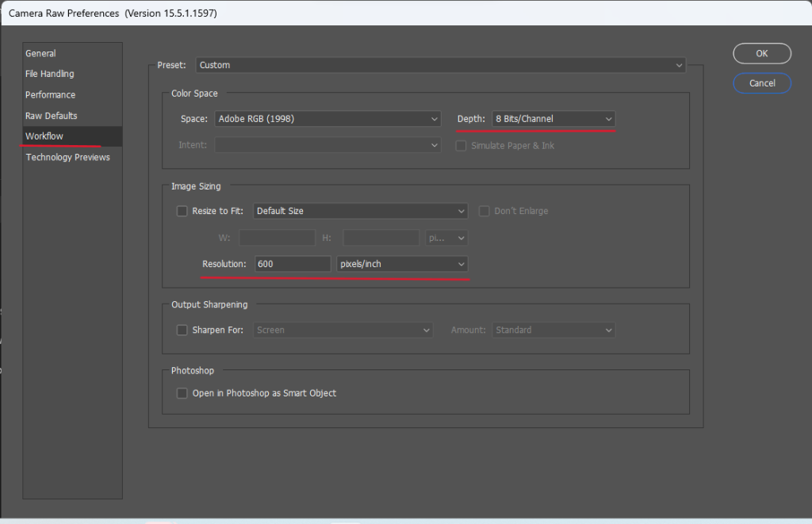This screenshot has width=812, height=524.
Task: Toggle the Sharpen For checkbox
Action: click(182, 330)
